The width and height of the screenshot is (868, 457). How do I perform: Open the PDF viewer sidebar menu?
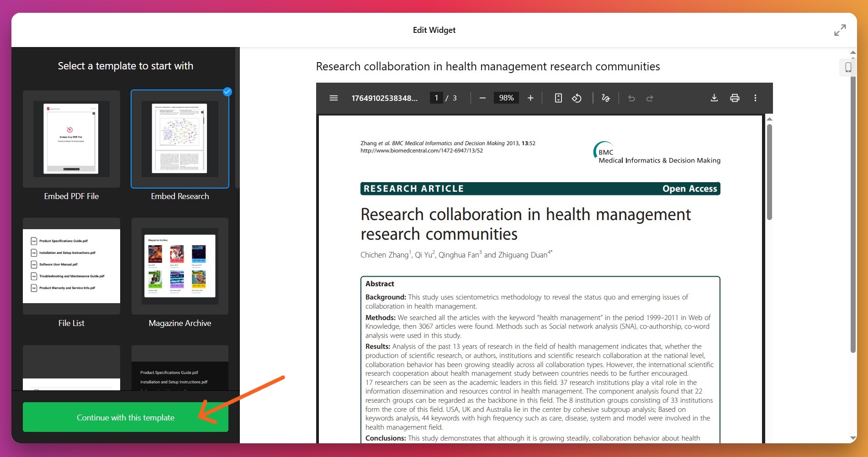pyautogui.click(x=333, y=98)
